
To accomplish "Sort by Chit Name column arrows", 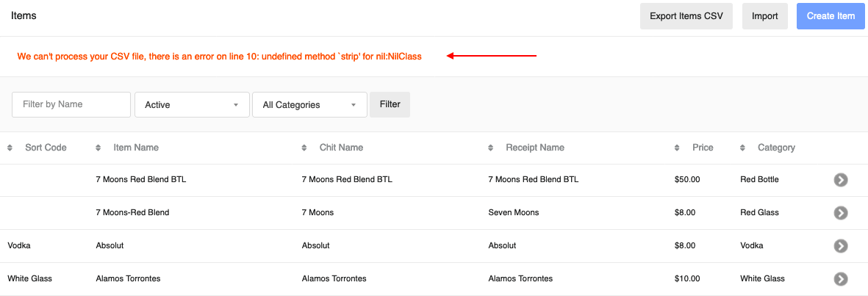I will (x=304, y=148).
